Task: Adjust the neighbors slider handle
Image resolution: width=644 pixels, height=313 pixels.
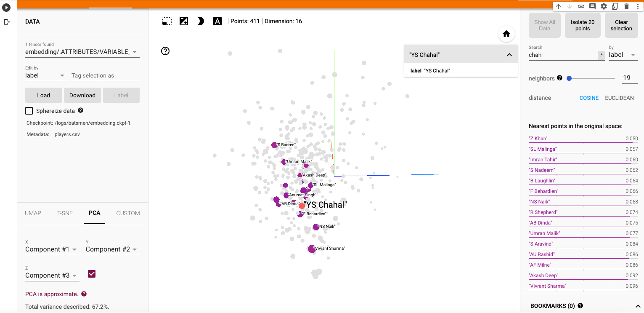Action: coord(569,78)
